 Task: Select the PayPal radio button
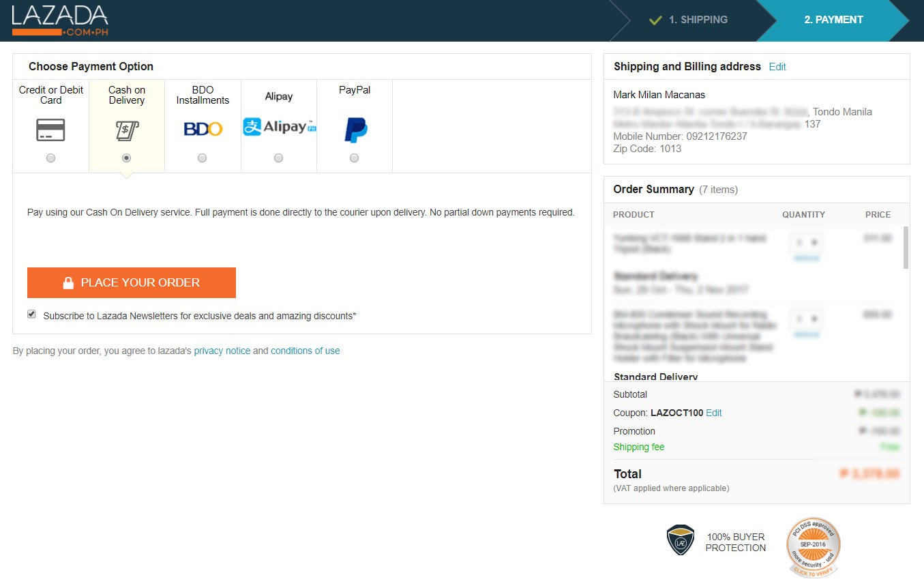pos(354,158)
